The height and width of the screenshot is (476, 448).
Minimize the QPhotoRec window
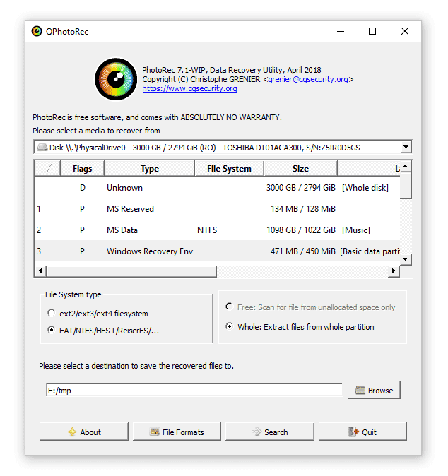[x=341, y=31]
